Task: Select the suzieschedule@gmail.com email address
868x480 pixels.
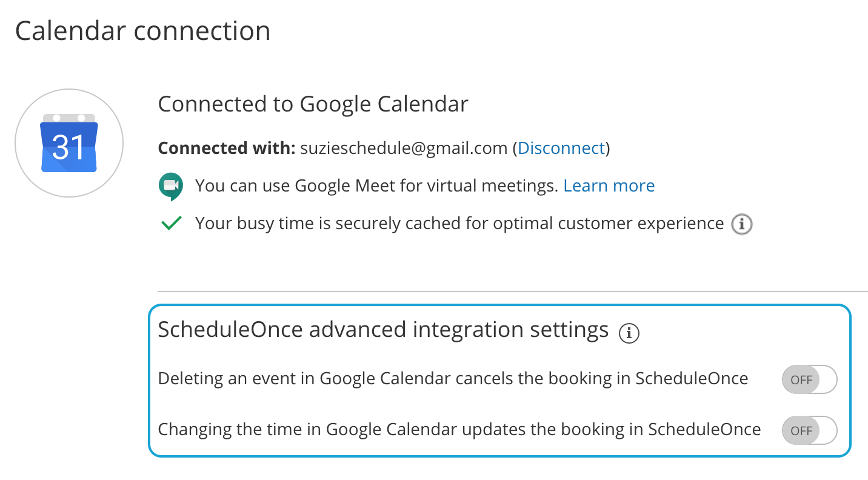Action: coord(404,148)
